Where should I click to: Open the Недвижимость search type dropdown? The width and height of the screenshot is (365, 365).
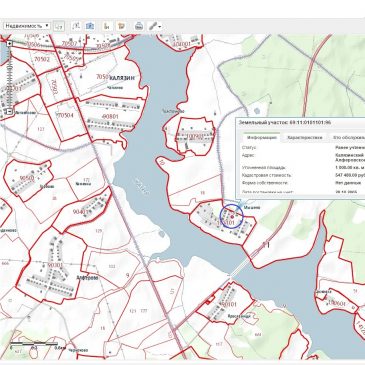(27, 26)
